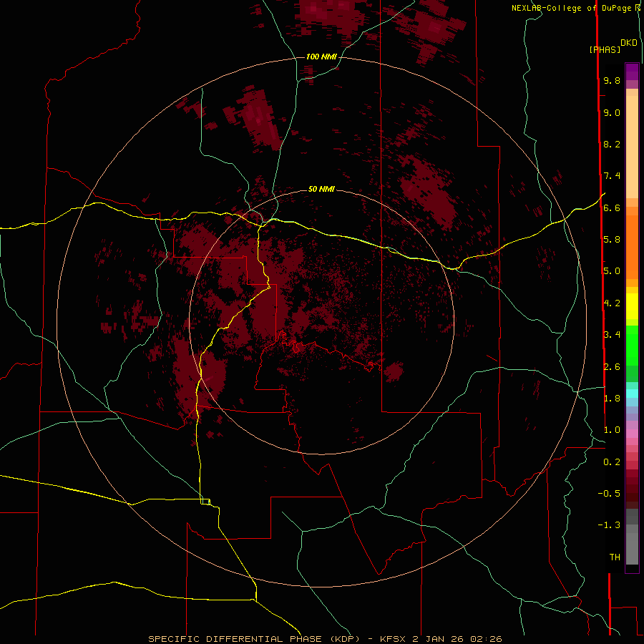Click the 9.8 value on the color scale

click(612, 80)
